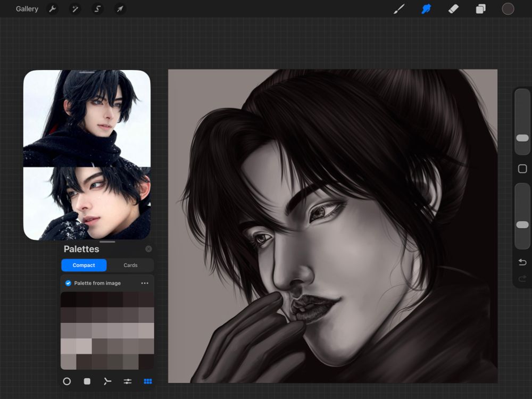The image size is (532, 399).
Task: Switch to the color Disc tab
Action: tap(67, 381)
